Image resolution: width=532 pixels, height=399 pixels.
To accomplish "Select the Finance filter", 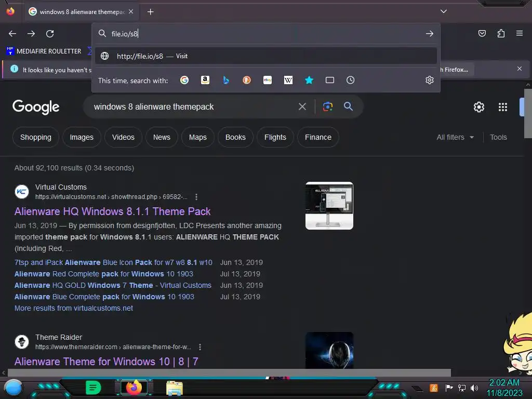I will [x=318, y=137].
